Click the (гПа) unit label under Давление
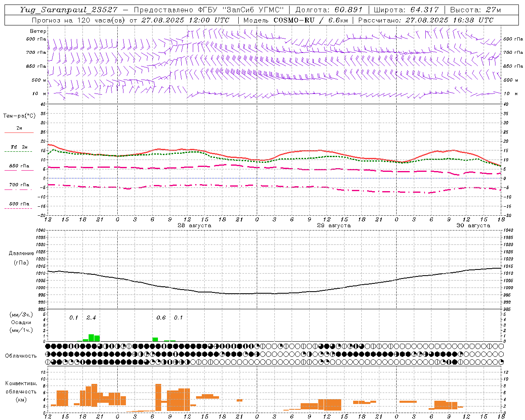This screenshot has width=525, height=420. coord(21,263)
